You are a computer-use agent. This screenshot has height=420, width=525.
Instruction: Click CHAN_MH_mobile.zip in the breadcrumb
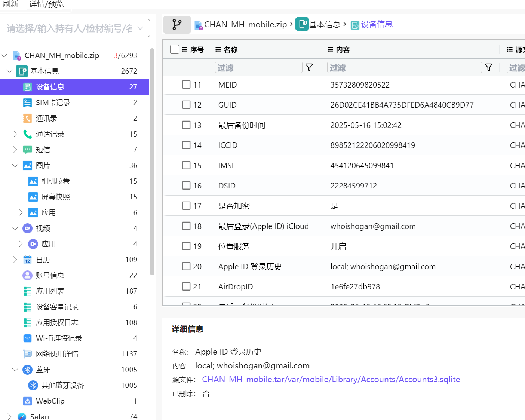pyautogui.click(x=246, y=25)
